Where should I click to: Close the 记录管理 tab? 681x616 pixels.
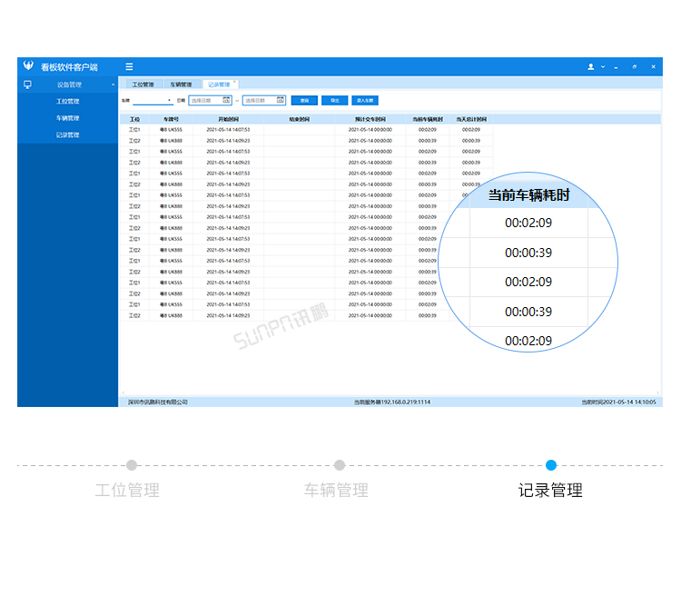234,81
